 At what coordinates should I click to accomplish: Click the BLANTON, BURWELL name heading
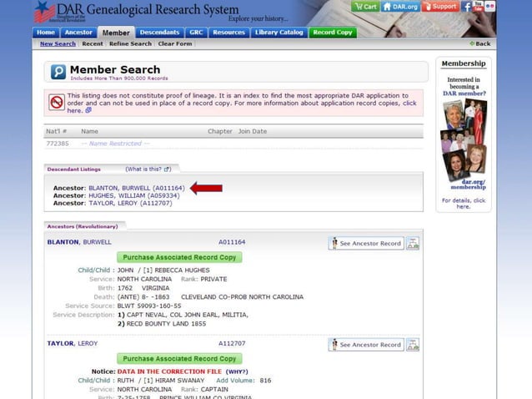79,242
